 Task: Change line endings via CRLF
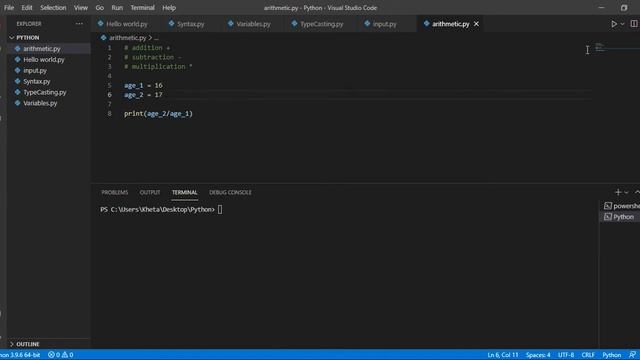pos(588,355)
